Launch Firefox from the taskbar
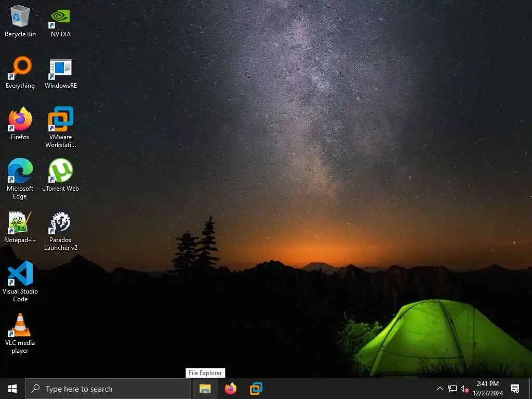 tap(230, 389)
